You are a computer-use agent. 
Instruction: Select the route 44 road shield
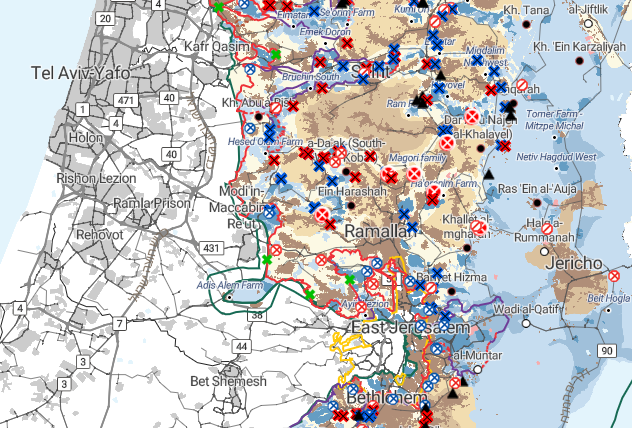click(242, 346)
